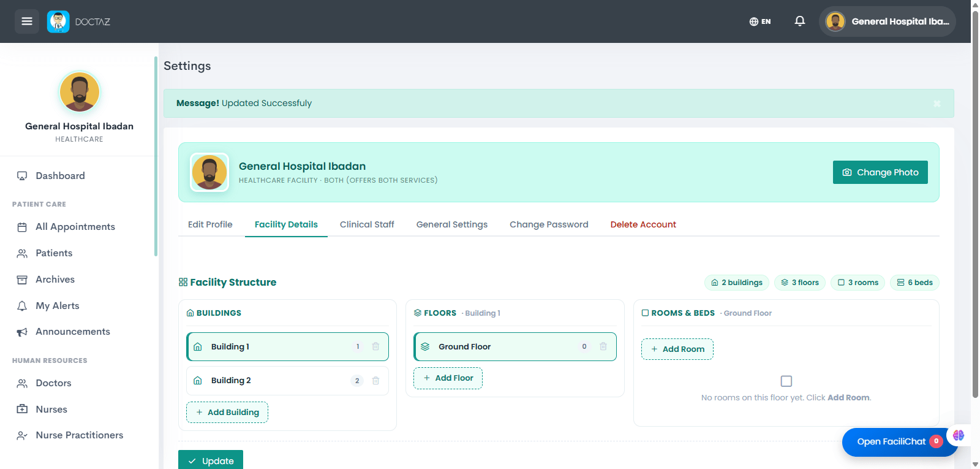
Task: Open the Delete Account tab
Action: (x=643, y=224)
